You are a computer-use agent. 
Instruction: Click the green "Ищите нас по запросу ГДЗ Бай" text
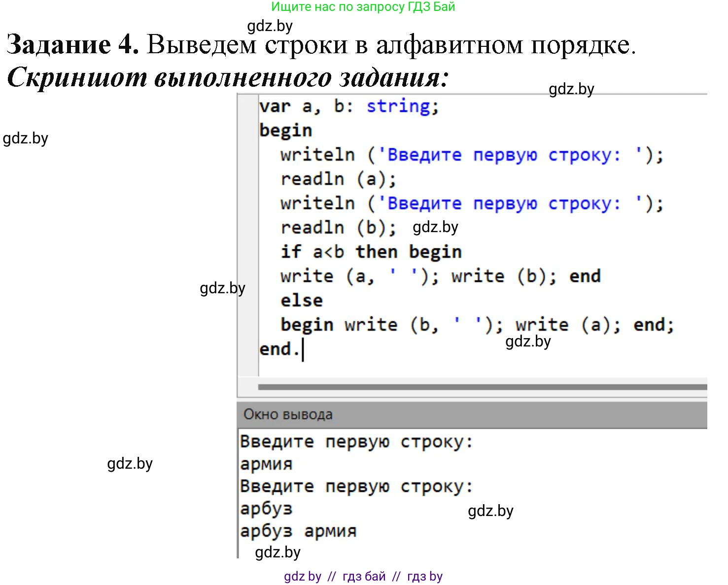pyautogui.click(x=363, y=7)
